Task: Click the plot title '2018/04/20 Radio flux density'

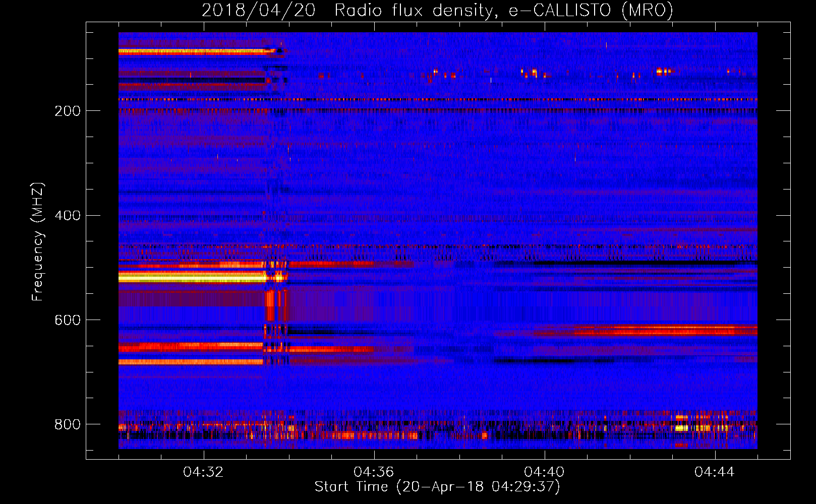Action: click(437, 10)
